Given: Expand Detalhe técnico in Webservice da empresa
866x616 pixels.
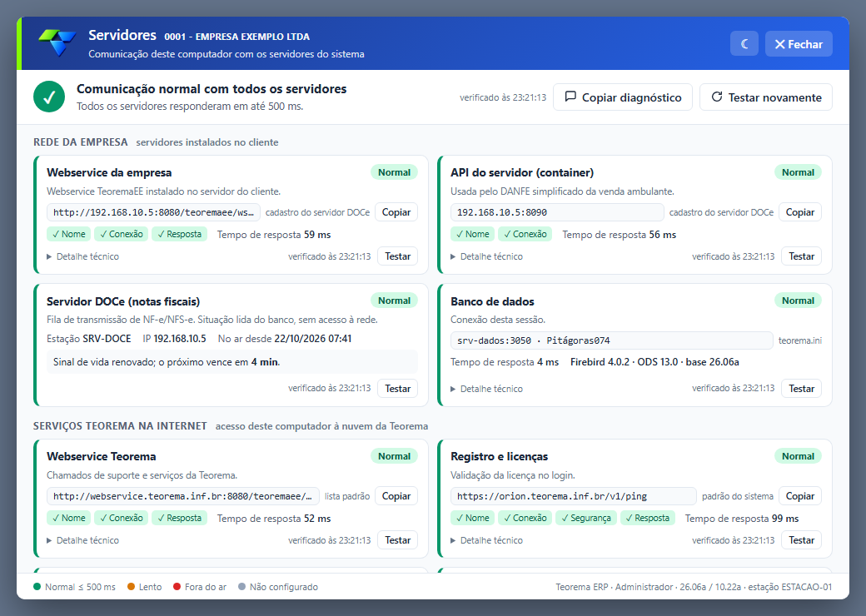Looking at the screenshot, I should tap(82, 256).
